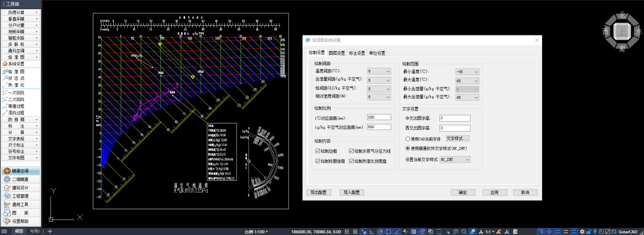Image resolution: width=644 pixels, height=235 pixels.
Task: Click the 北 face on view cube
Action: click(x=621, y=16)
